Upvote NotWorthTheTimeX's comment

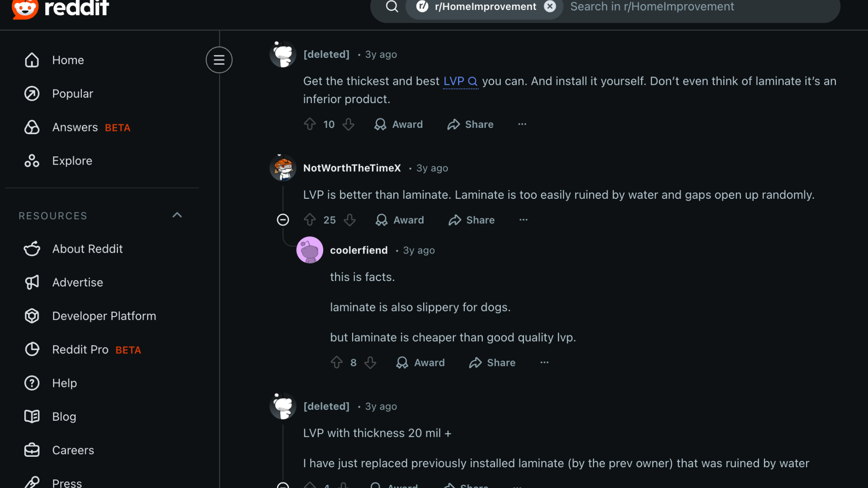coord(310,220)
